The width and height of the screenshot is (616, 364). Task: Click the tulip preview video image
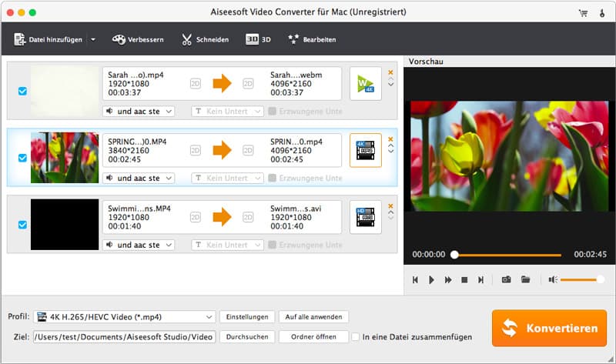(x=510, y=156)
